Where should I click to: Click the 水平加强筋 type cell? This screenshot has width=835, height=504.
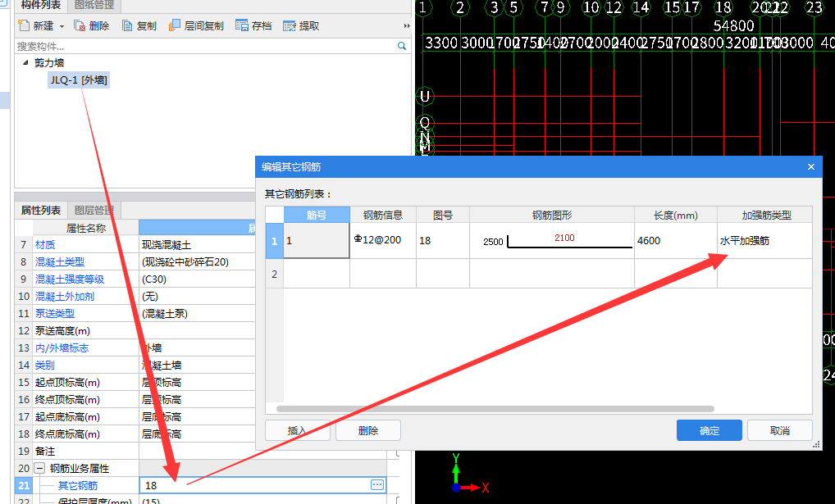click(764, 241)
